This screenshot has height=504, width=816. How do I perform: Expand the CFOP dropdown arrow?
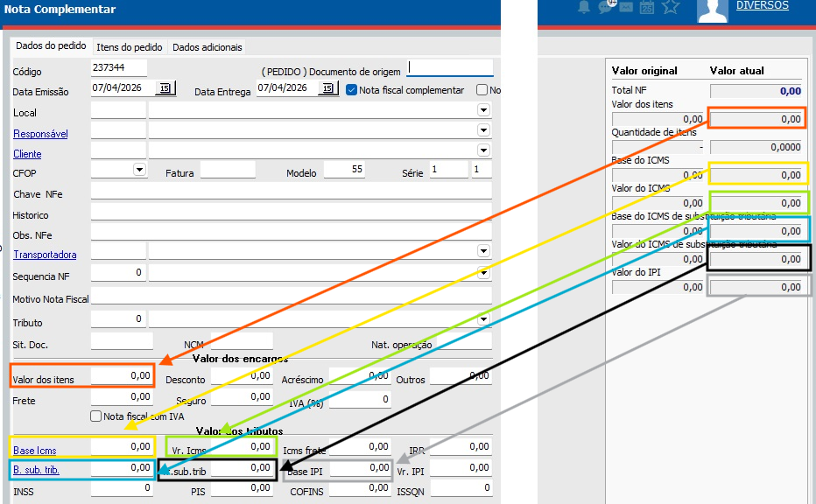138,169
